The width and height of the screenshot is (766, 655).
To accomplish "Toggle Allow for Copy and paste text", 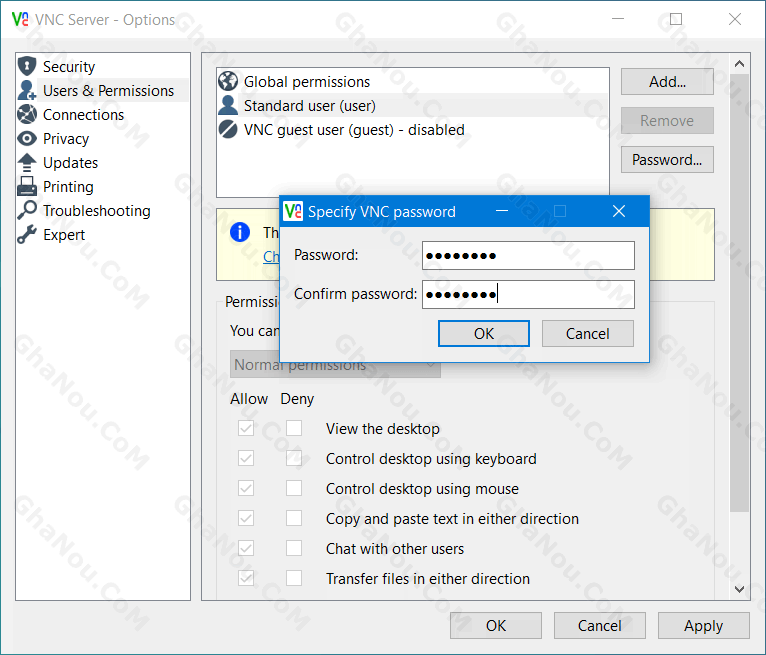I will click(x=246, y=518).
